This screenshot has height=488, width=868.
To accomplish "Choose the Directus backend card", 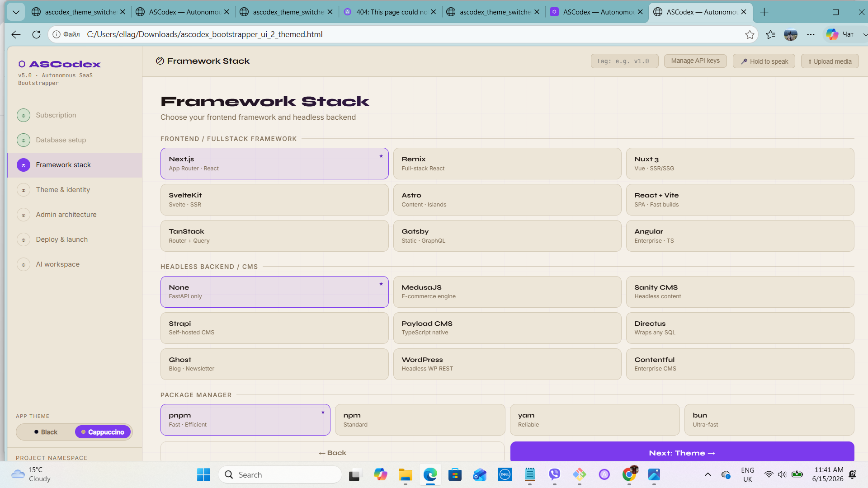I will tap(740, 328).
